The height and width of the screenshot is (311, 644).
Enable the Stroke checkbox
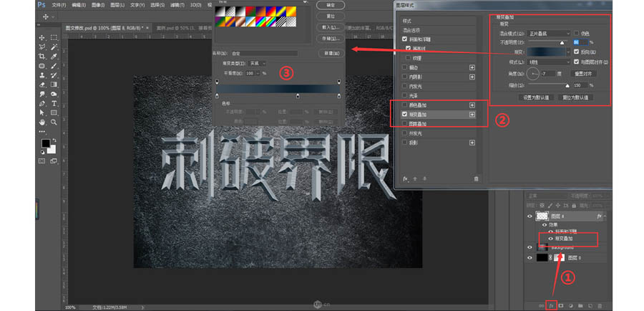tap(406, 67)
